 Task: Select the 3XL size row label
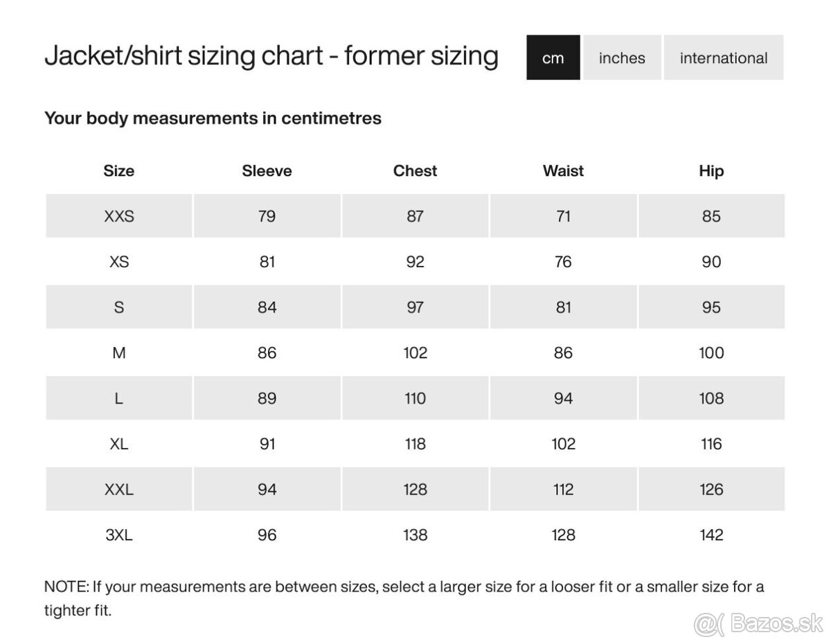[119, 535]
